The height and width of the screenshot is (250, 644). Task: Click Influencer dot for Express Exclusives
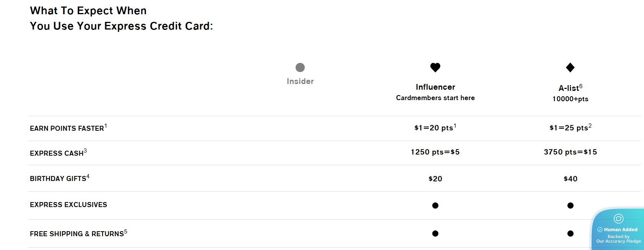click(x=435, y=206)
